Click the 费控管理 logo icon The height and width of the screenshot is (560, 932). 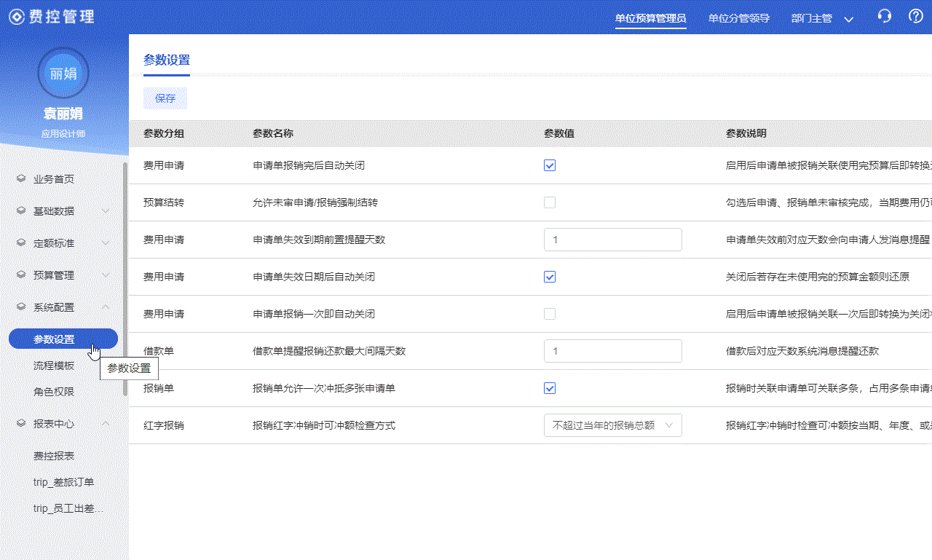pyautogui.click(x=17, y=16)
